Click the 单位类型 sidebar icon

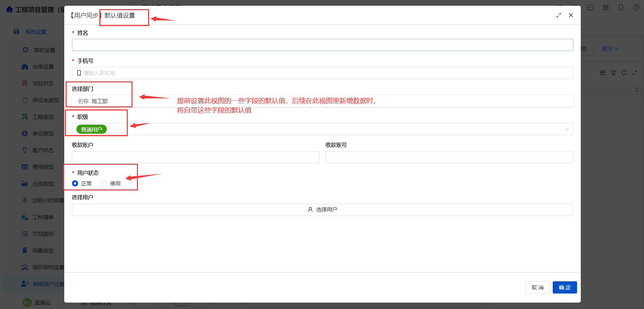(25, 133)
